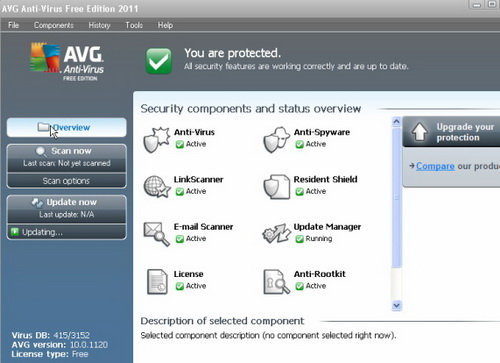Click the green Updating progress icon
Image resolution: width=500 pixels, height=363 pixels.
pyautogui.click(x=14, y=232)
